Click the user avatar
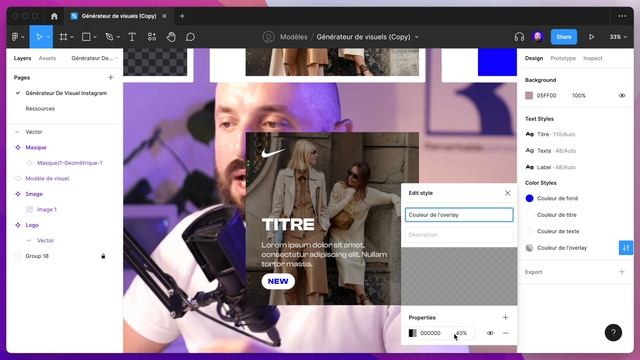This screenshot has height=360, width=640. point(538,37)
